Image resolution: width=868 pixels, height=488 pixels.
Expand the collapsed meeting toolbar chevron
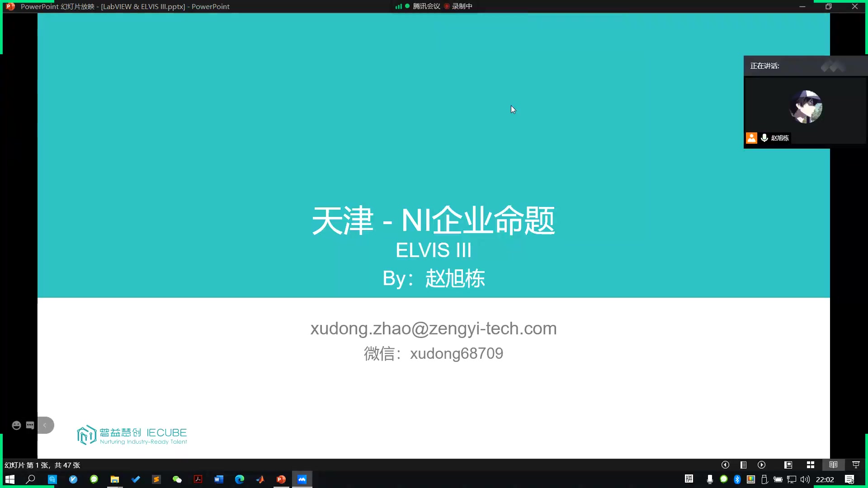point(45,425)
